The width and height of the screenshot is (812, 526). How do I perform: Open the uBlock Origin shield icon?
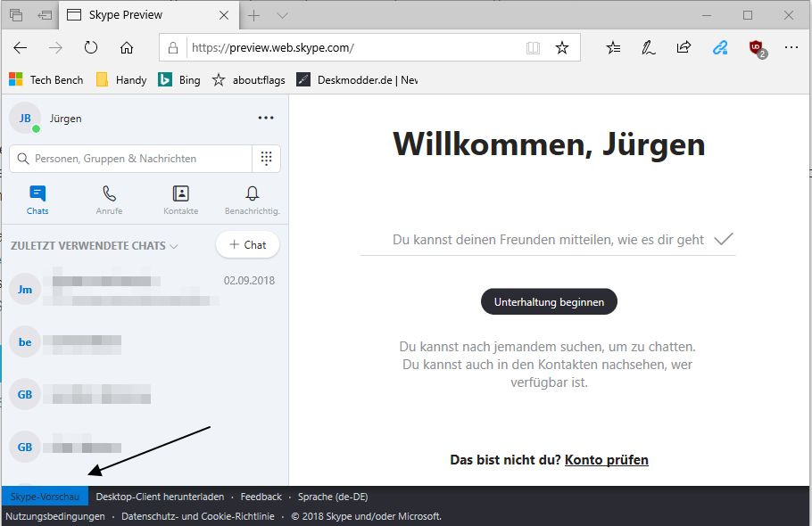tap(757, 49)
